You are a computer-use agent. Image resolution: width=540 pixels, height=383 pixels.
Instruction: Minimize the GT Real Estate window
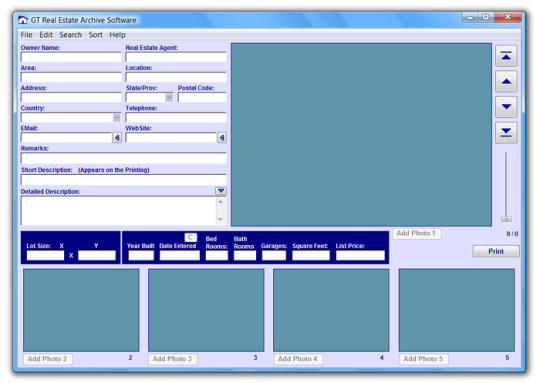coord(470,17)
